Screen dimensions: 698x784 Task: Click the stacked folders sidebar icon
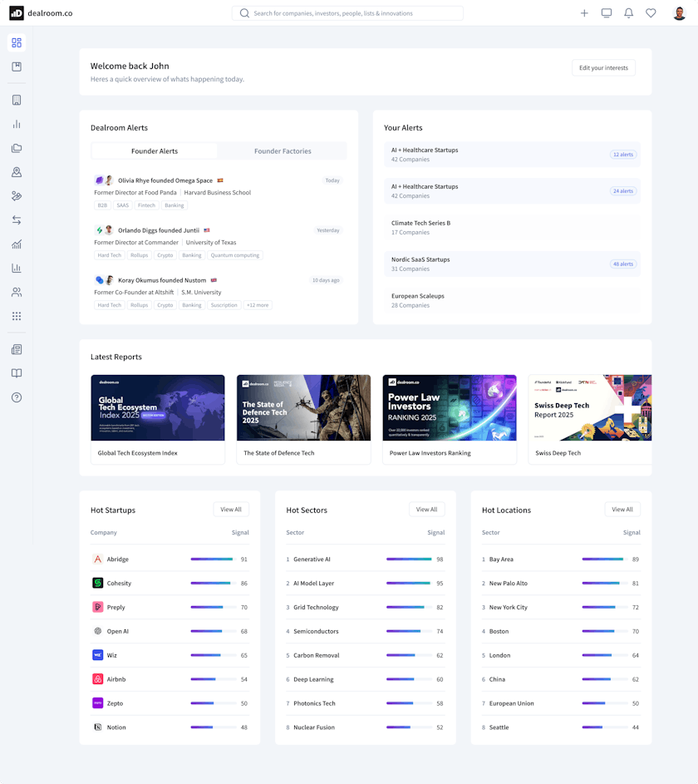[17, 148]
